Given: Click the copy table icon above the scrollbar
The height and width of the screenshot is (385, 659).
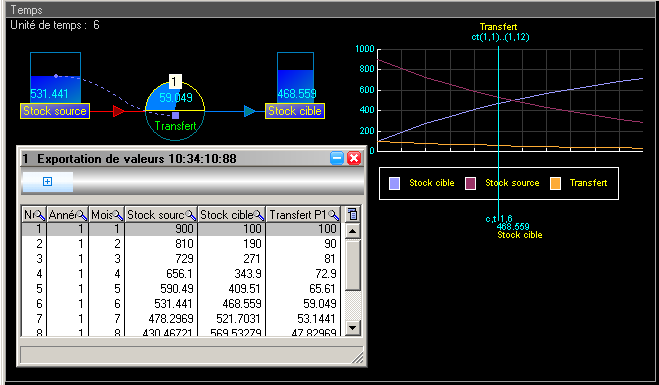Looking at the screenshot, I should point(352,214).
